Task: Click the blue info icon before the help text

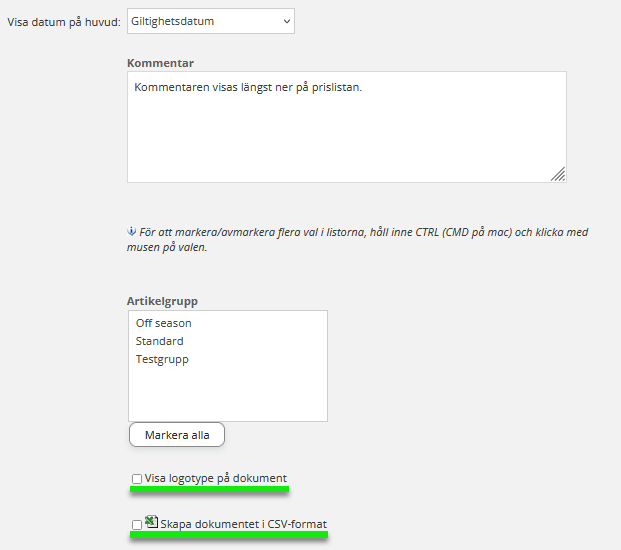Action: point(131,231)
